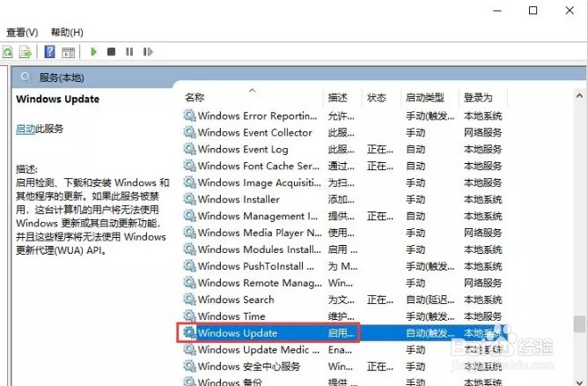Image resolution: width=588 pixels, height=386 pixels.
Task: Click gear icon of Windows Management Instrumentation
Action: point(189,216)
